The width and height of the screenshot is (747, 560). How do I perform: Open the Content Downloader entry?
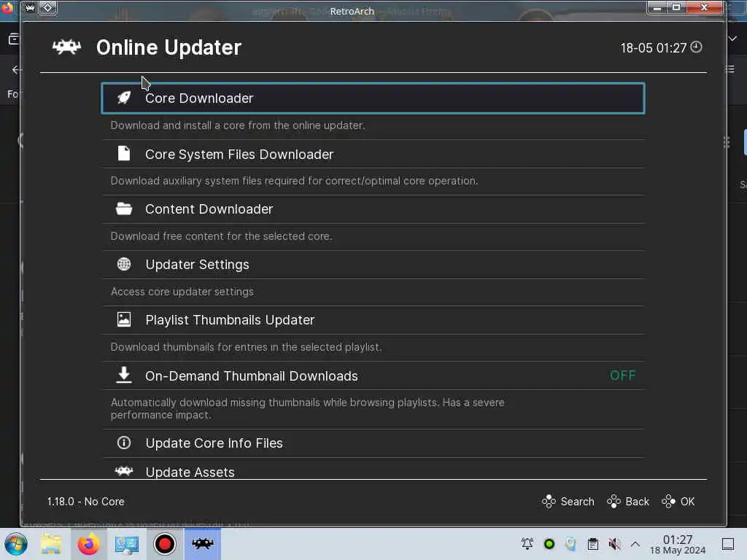373,209
